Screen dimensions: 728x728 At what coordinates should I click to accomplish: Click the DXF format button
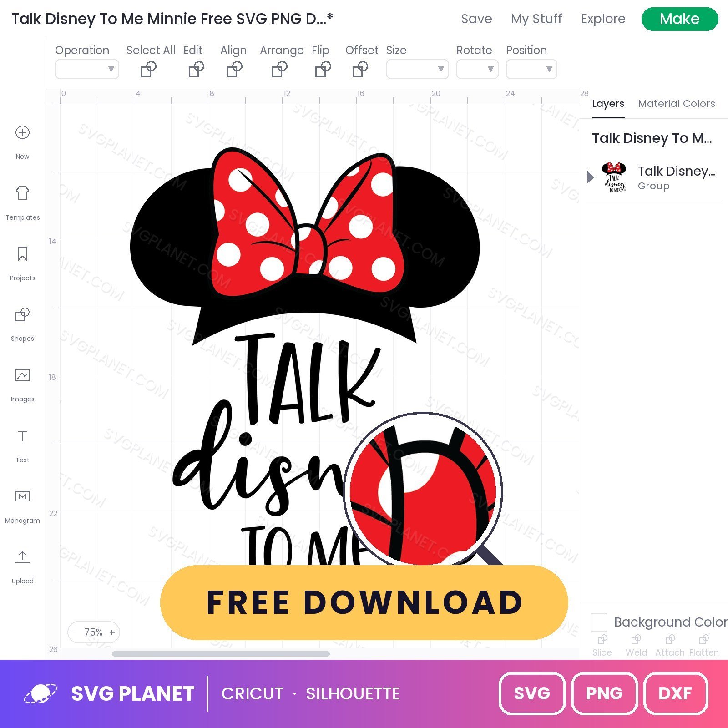click(676, 693)
